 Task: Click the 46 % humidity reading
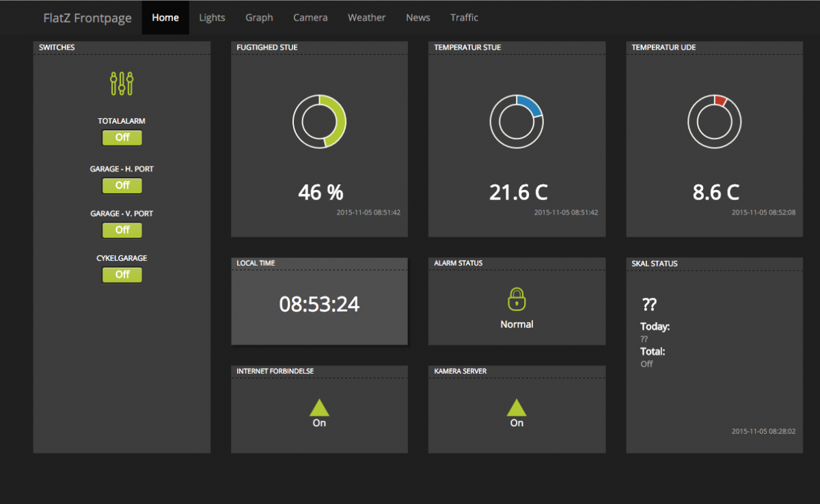320,193
